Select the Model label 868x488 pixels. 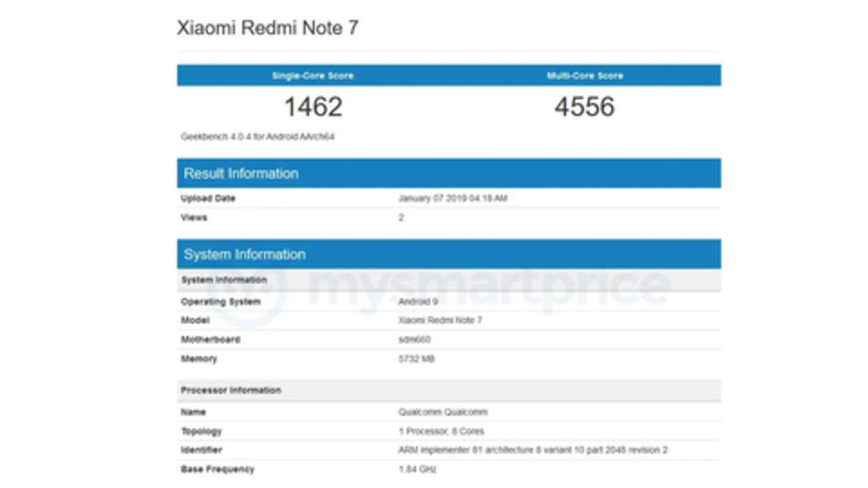click(195, 321)
